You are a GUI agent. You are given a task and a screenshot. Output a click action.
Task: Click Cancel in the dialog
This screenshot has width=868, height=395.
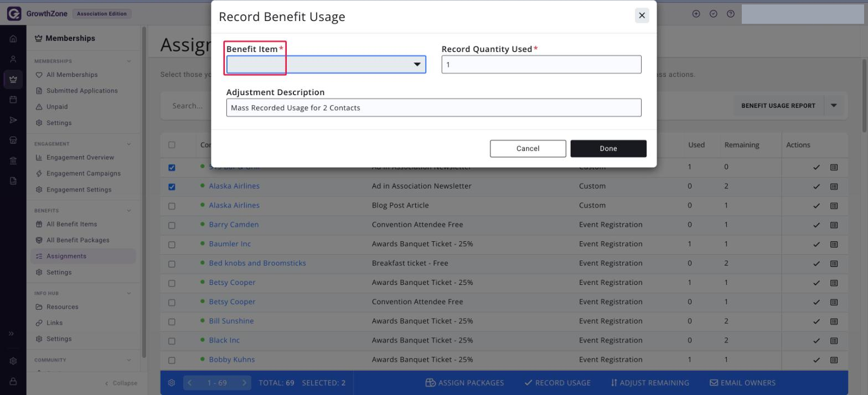tap(528, 148)
